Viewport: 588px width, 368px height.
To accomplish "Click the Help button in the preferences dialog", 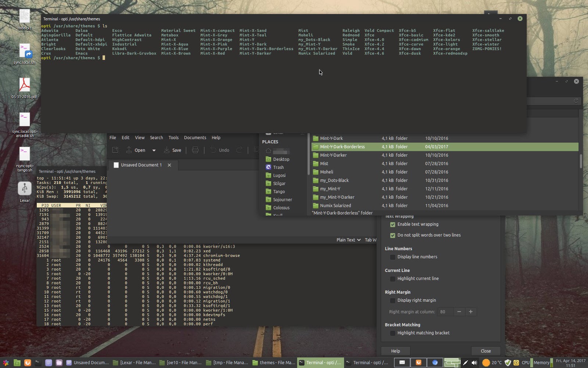I will tap(395, 351).
